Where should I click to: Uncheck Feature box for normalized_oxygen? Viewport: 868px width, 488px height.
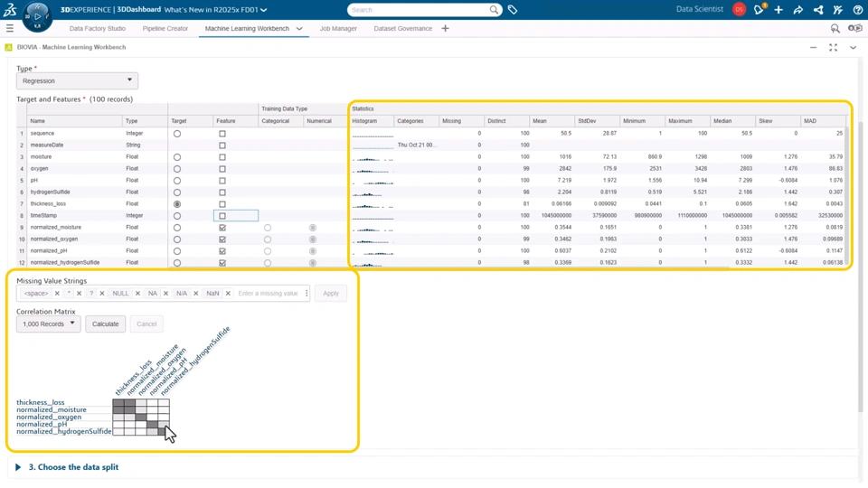tap(222, 239)
